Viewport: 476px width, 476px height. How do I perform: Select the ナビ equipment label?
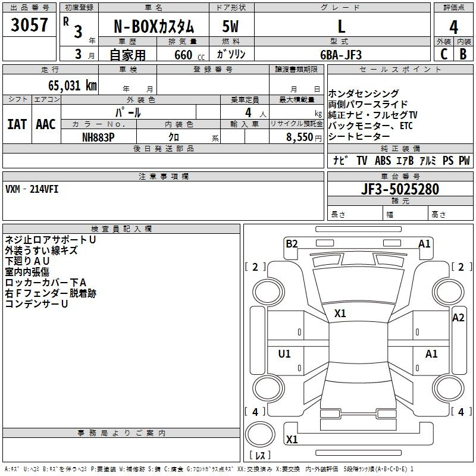click(x=340, y=161)
